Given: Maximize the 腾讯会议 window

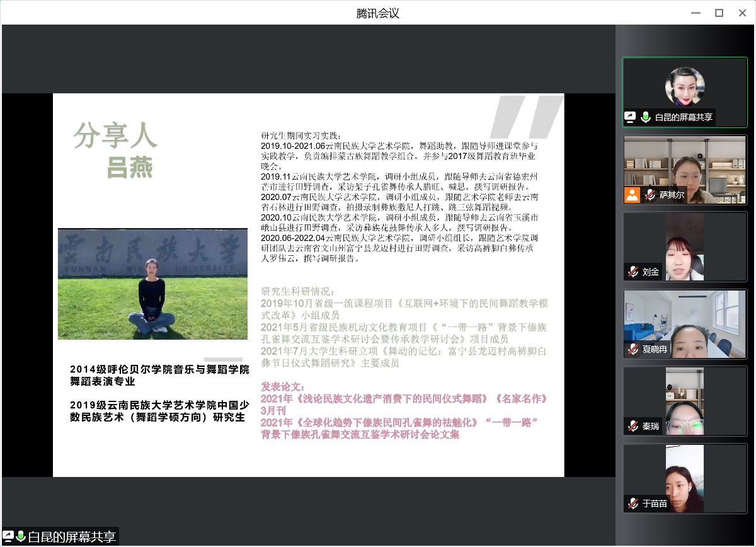Looking at the screenshot, I should coord(719,13).
